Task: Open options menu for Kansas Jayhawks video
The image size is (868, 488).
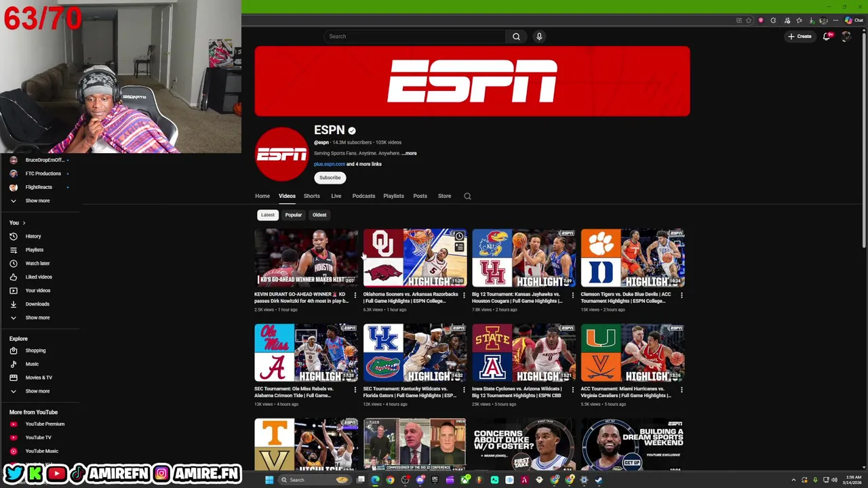Action: [572, 295]
